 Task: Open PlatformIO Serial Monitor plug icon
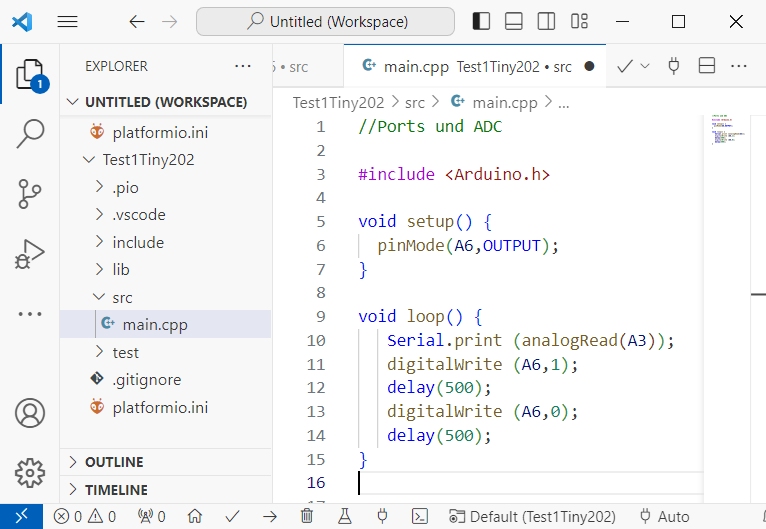382,516
